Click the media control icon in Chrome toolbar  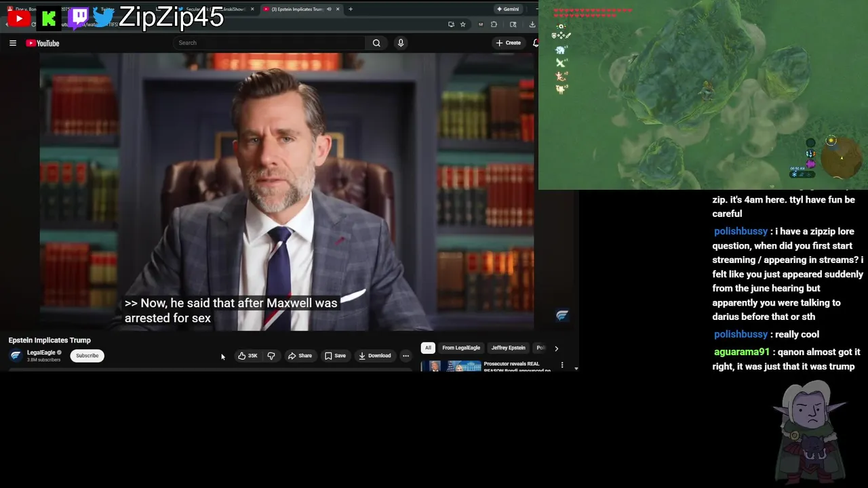coord(513,24)
